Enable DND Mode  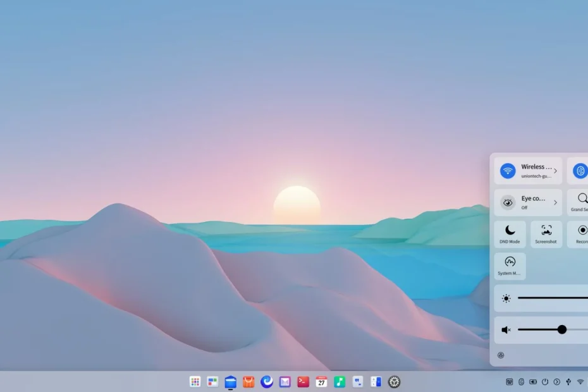click(510, 234)
